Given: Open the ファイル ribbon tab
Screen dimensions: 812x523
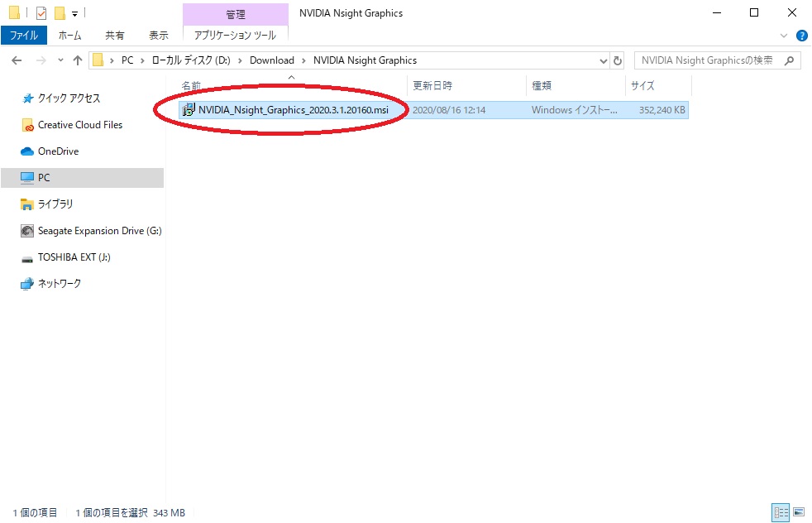Looking at the screenshot, I should [x=24, y=36].
